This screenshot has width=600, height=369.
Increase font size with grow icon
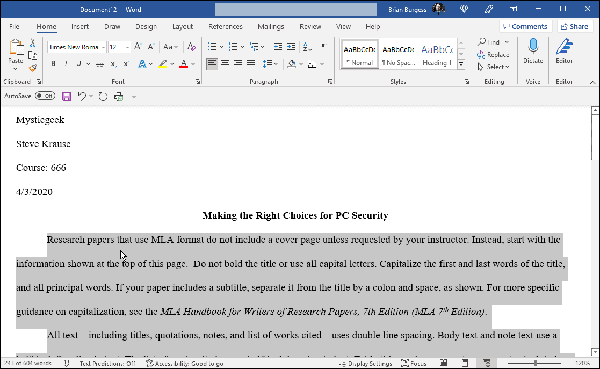(x=138, y=47)
